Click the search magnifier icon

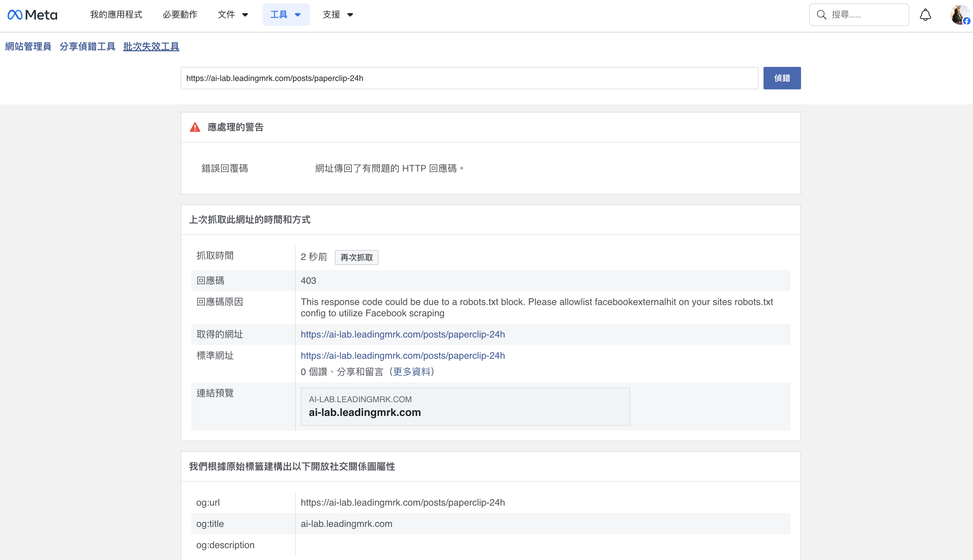(821, 15)
